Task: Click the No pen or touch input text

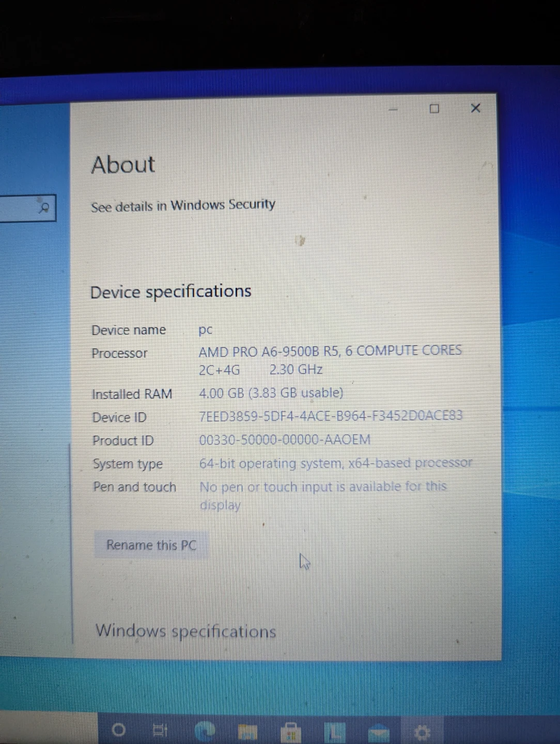Action: point(323,495)
